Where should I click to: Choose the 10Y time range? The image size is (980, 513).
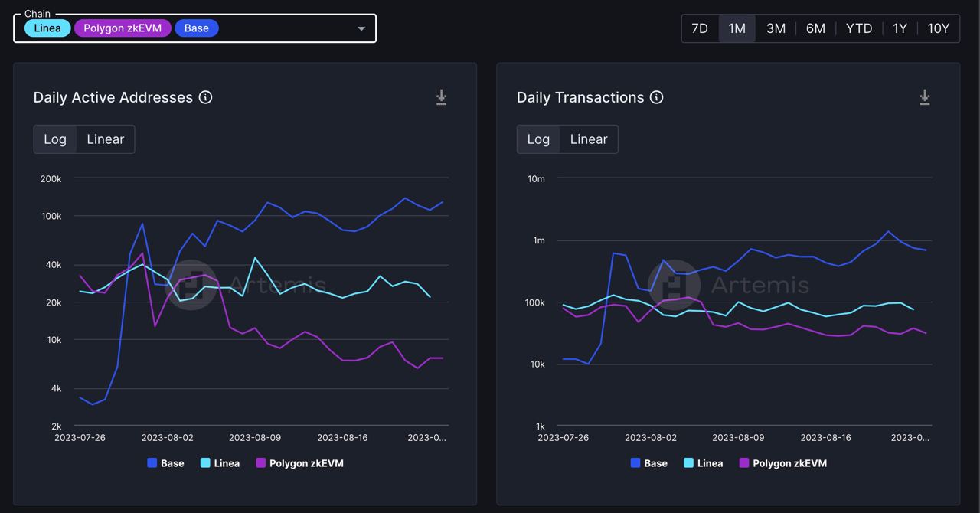pyautogui.click(x=938, y=28)
